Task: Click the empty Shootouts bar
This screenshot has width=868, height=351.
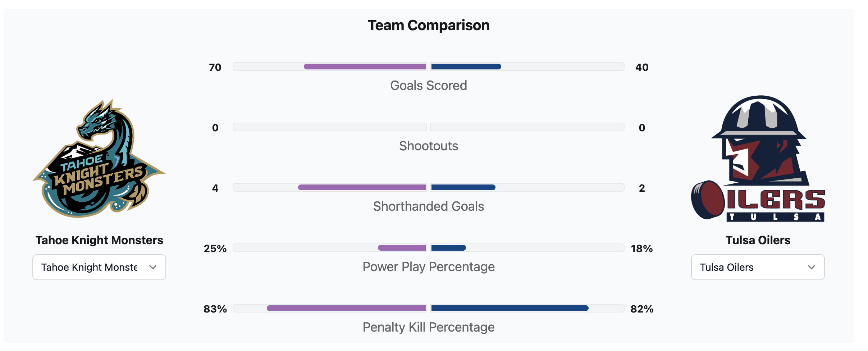Action: click(330, 127)
